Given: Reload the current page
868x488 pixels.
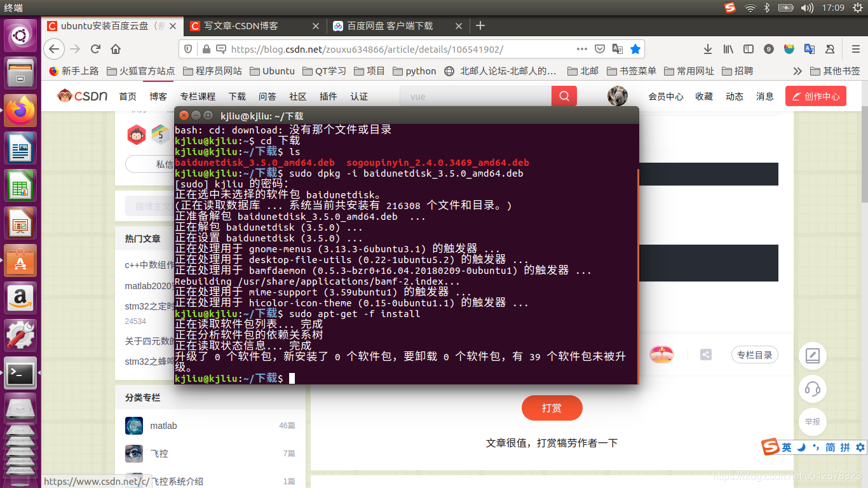Looking at the screenshot, I should [95, 49].
